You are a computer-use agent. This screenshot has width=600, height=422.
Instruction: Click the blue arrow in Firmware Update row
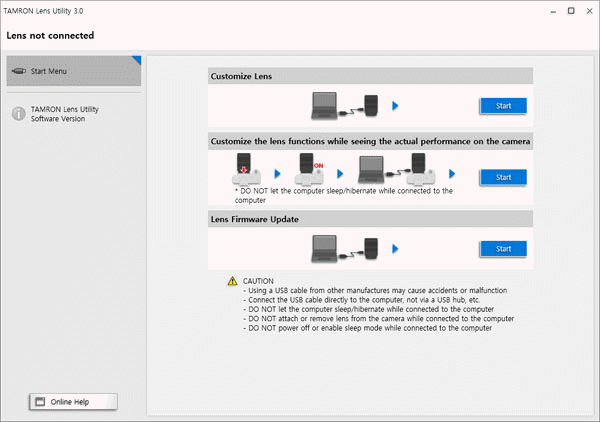tap(395, 249)
